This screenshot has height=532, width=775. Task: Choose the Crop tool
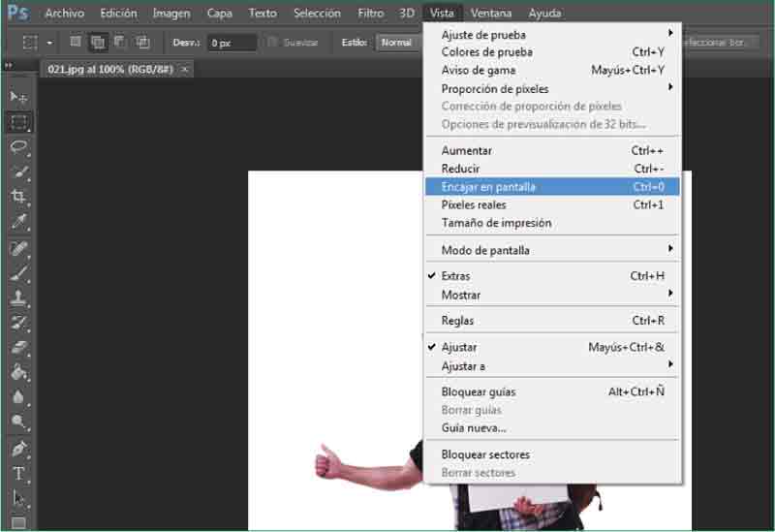tap(18, 197)
